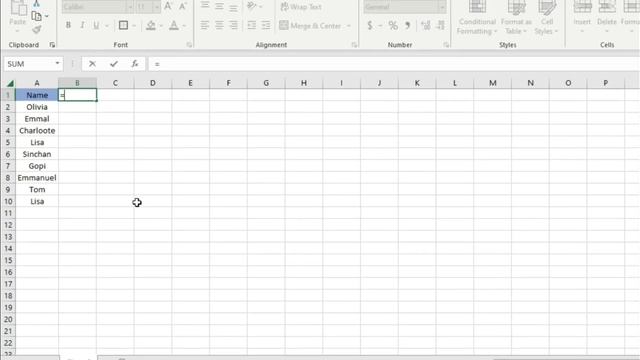Click the Copy icon in Clipboard group
640x360 pixels.
click(36, 16)
